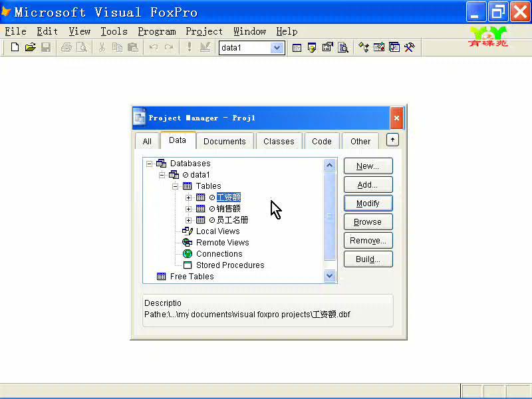Collapse Project Manager using the up-arrow button
The height and width of the screenshot is (399, 532).
392,140
